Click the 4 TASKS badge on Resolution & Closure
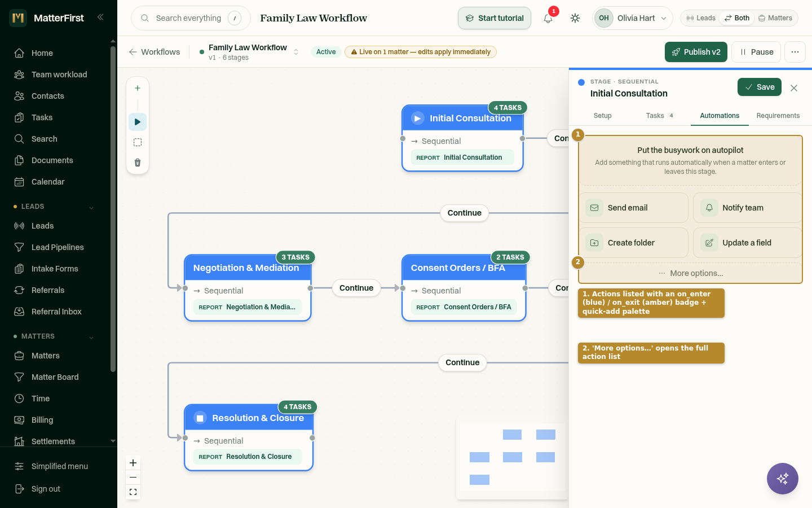 tap(297, 407)
